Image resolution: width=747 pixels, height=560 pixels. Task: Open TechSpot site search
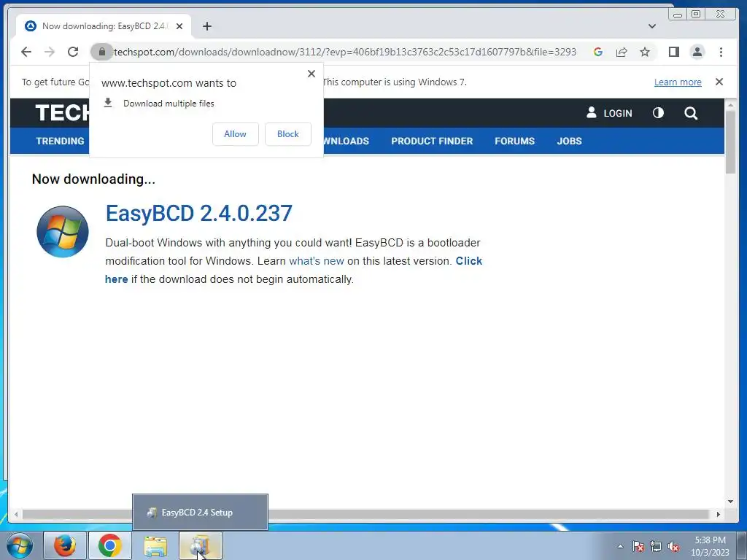coord(691,113)
